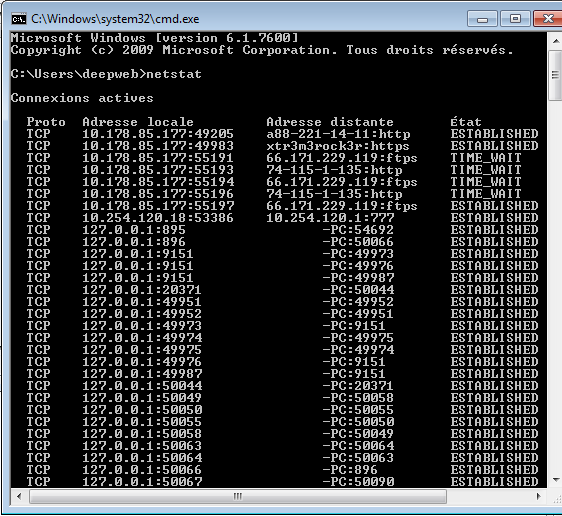562x516 pixels.
Task: Click the heading Connexions actives
Action: [x=82, y=98]
